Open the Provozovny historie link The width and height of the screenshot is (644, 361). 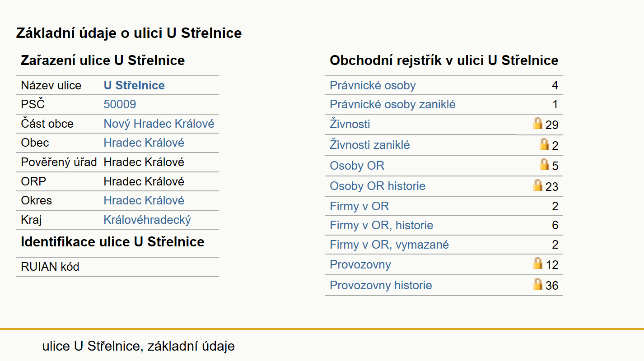pos(381,286)
